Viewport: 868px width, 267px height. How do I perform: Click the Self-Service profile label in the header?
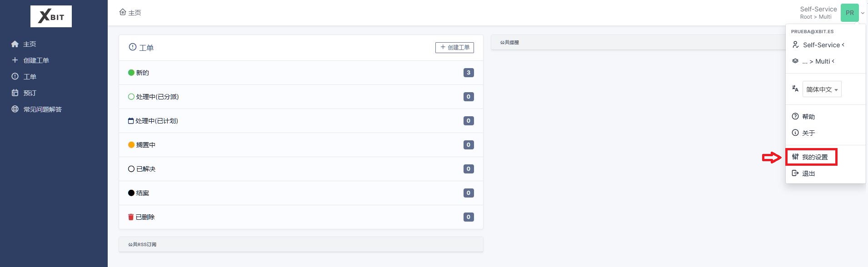pos(818,9)
